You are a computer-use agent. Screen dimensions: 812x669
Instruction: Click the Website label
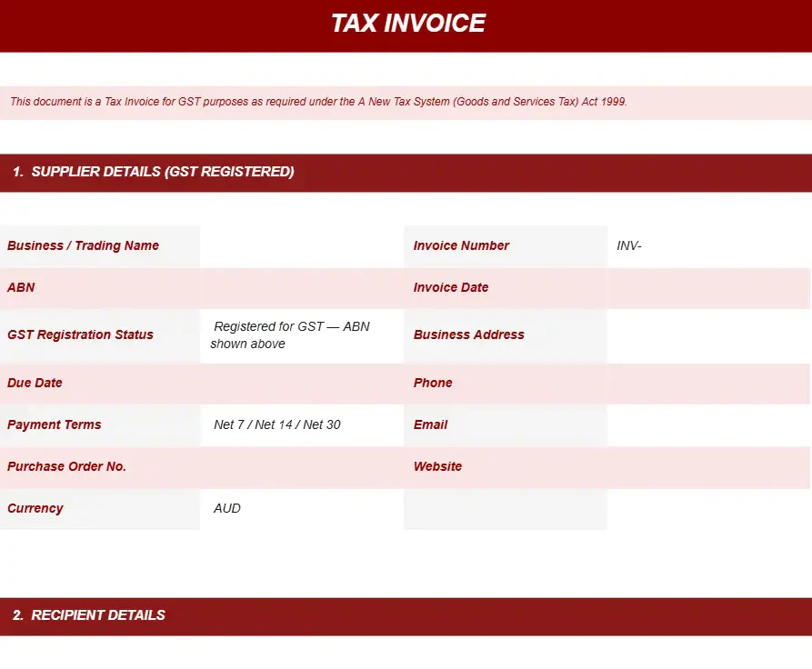[437, 466]
